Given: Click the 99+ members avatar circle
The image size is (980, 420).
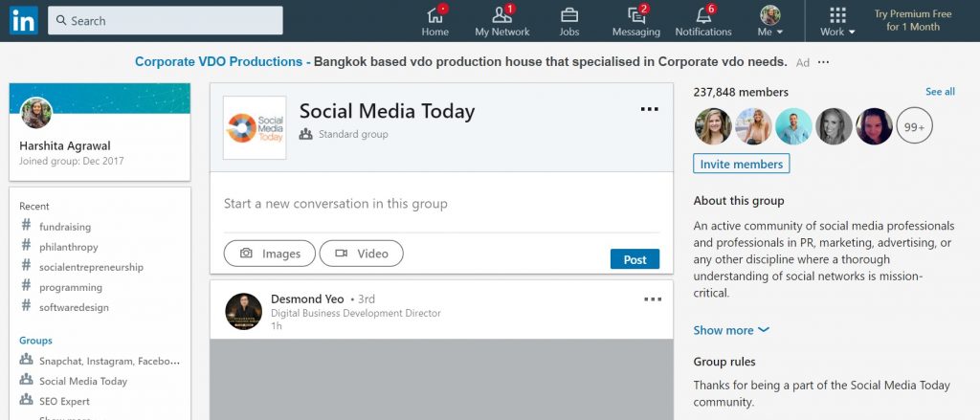Looking at the screenshot, I should pyautogui.click(x=914, y=126).
